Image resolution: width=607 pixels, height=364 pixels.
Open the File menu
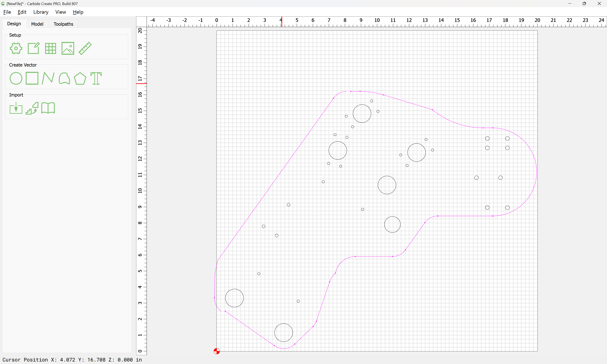7,12
